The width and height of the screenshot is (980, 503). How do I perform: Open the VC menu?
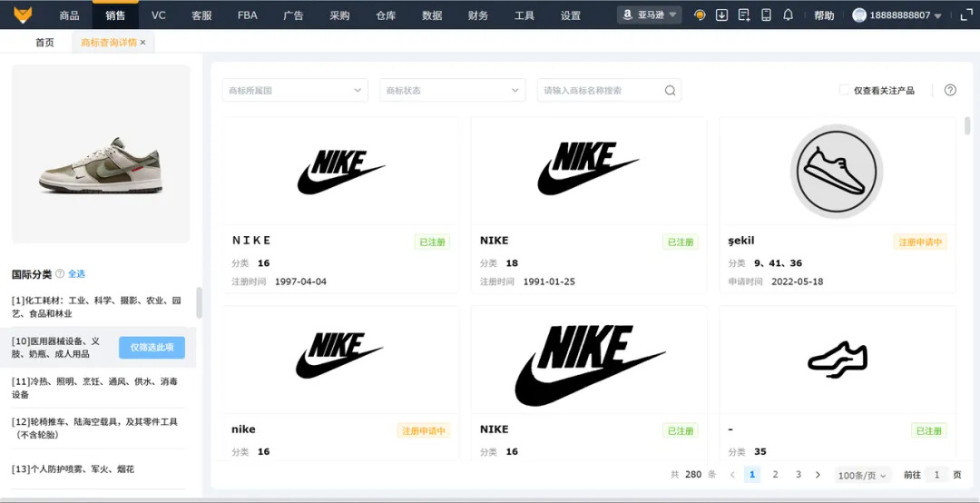pos(159,15)
